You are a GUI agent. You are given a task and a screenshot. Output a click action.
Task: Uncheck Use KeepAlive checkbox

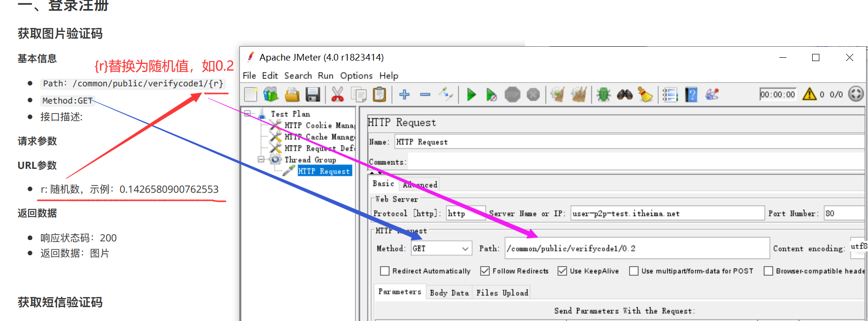click(x=562, y=271)
